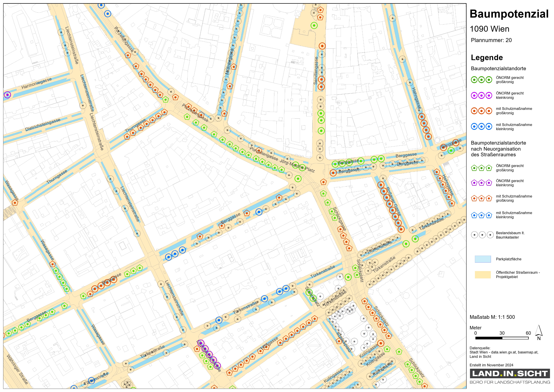Click first purple pentagon kleinkronig legend symbol
This screenshot has height=392, width=554.
(x=474, y=183)
